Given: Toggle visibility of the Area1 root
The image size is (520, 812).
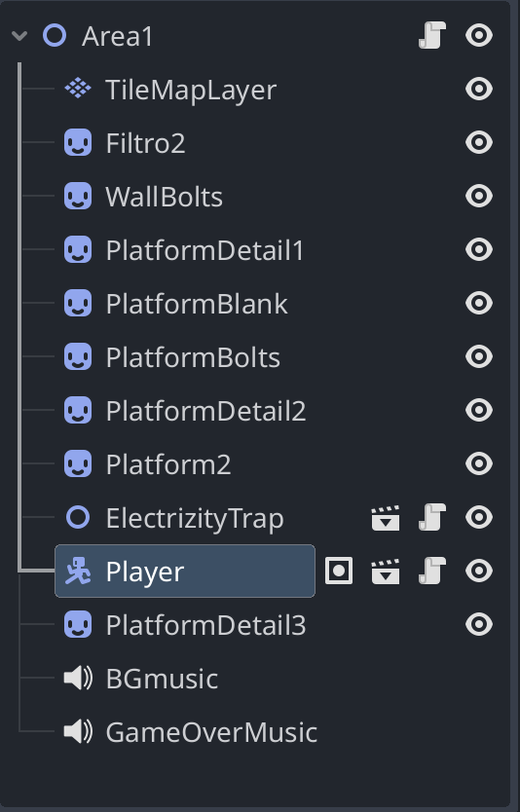Looking at the screenshot, I should pos(478,36).
